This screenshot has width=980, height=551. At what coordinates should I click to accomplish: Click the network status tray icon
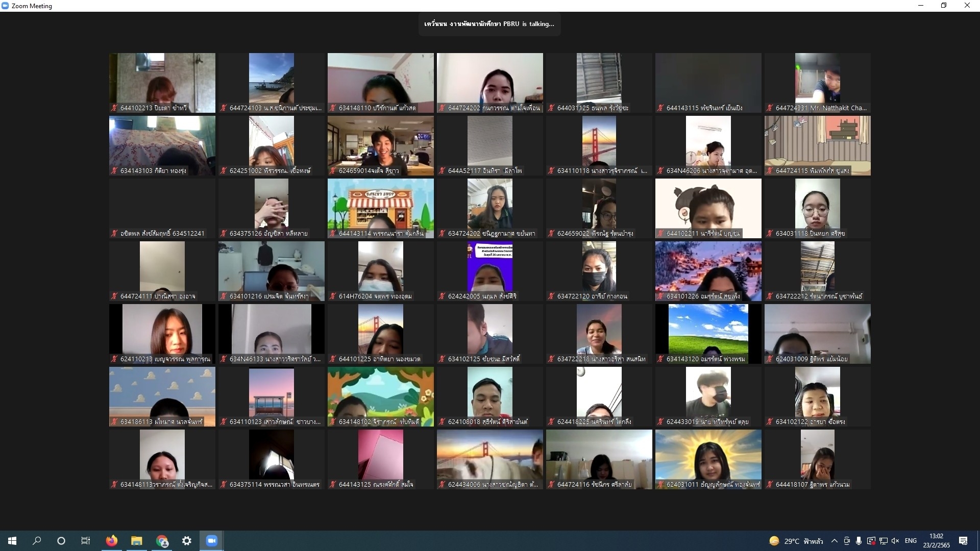click(x=883, y=541)
